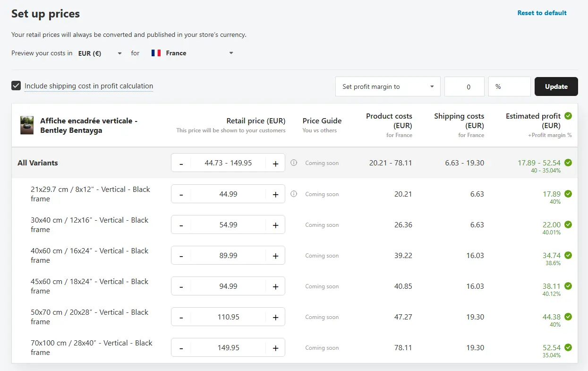This screenshot has height=371, width=588.
Task: Click the Reset to default link
Action: (x=542, y=13)
